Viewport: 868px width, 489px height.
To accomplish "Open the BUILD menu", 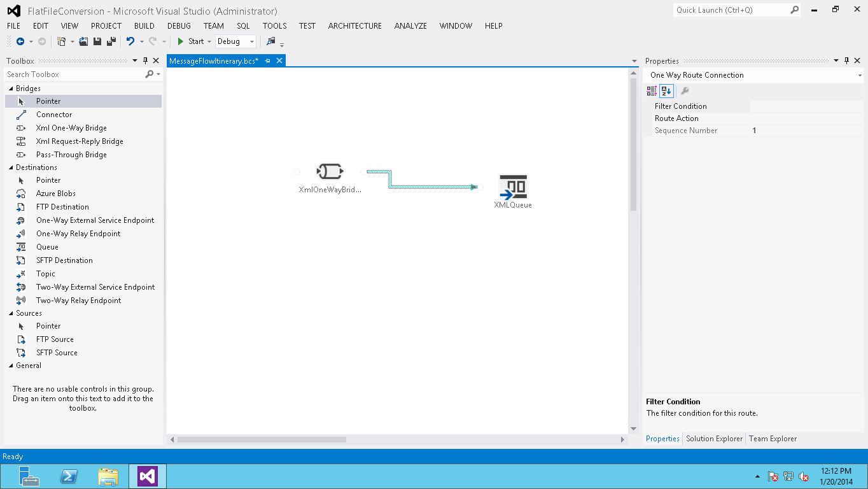I will point(144,26).
